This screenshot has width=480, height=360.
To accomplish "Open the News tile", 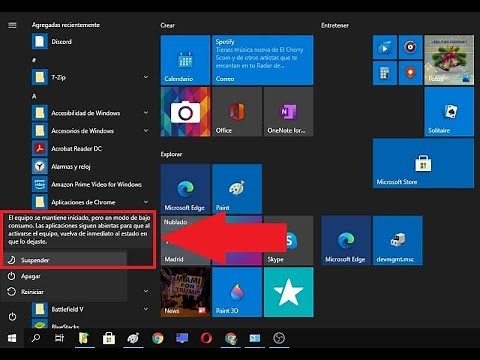I will click(x=185, y=292).
